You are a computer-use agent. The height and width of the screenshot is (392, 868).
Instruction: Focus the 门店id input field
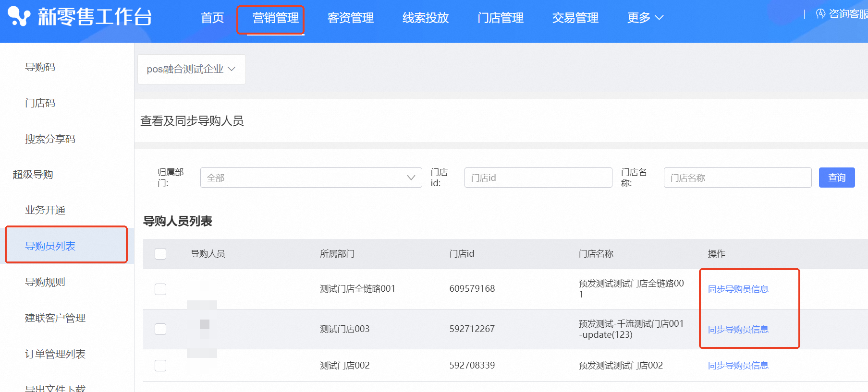pos(538,178)
